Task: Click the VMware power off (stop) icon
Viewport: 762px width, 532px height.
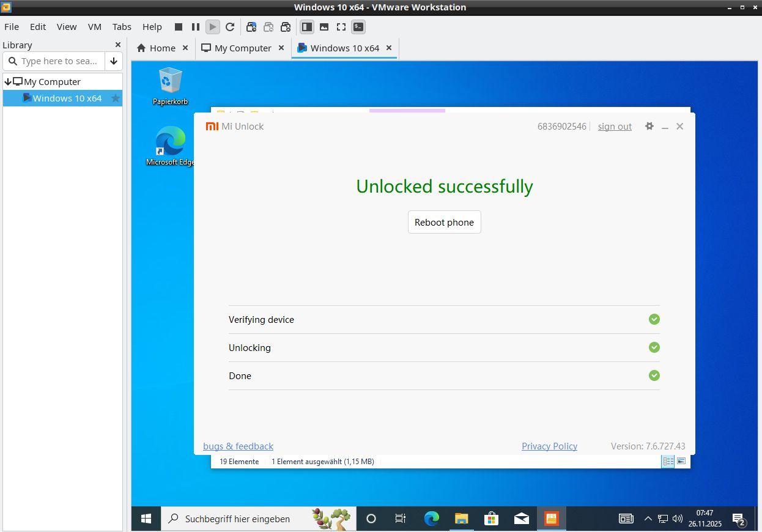Action: click(179, 27)
